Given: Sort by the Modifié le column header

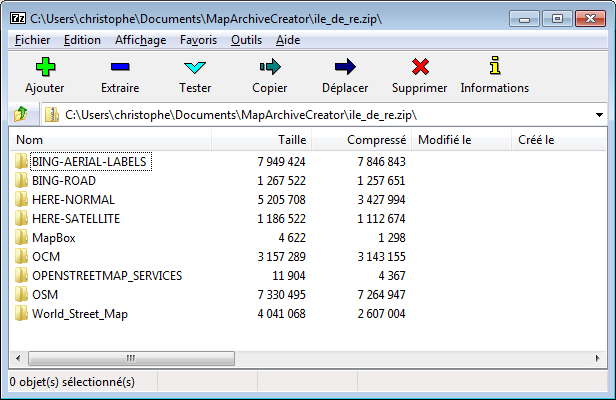Looking at the screenshot, I should (x=462, y=139).
